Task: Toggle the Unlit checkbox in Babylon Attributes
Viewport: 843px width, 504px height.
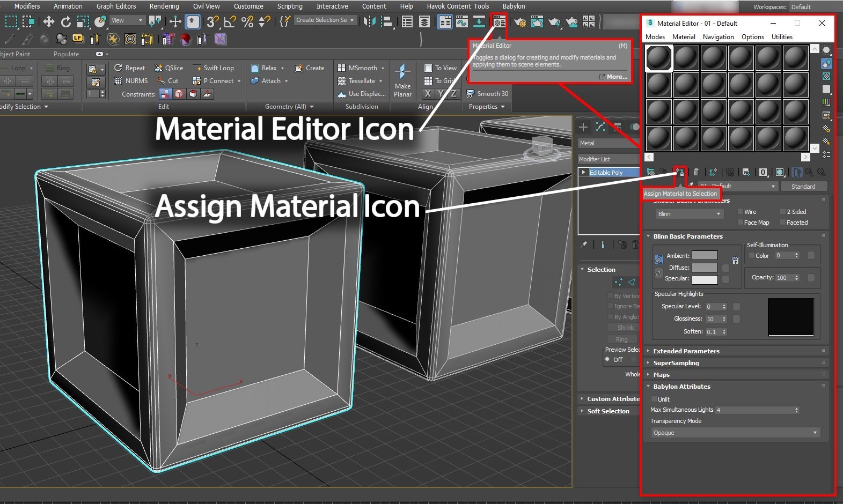Action: (x=654, y=399)
